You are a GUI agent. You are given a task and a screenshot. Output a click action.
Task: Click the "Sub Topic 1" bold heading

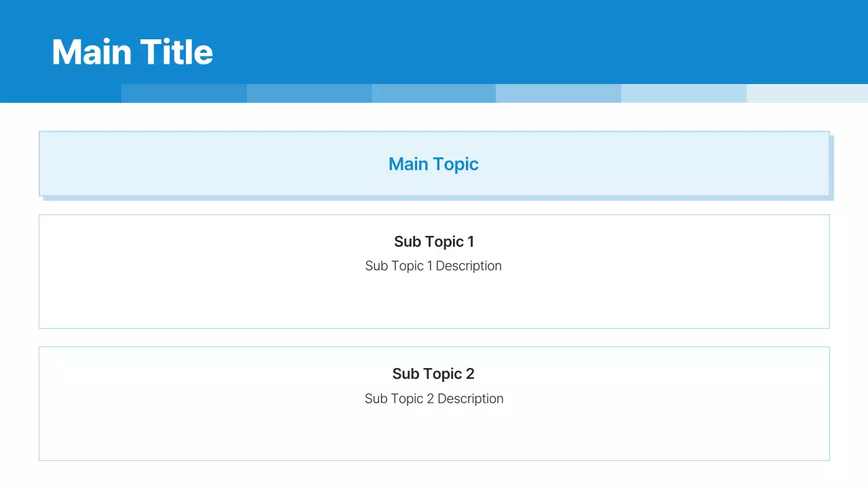click(x=434, y=241)
